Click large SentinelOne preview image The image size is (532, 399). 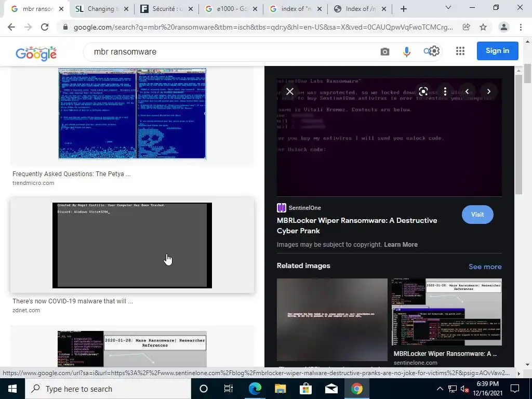[389, 137]
